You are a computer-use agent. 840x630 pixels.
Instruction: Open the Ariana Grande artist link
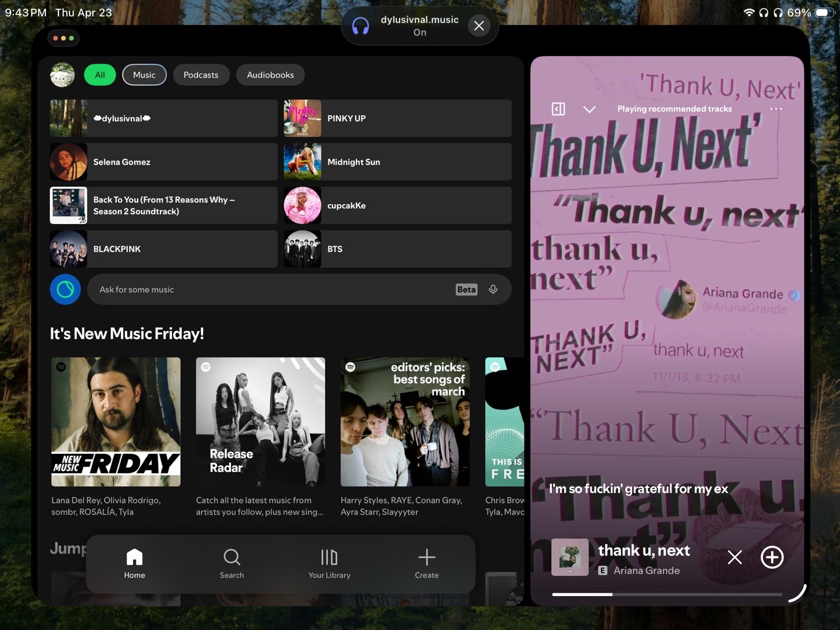[646, 570]
